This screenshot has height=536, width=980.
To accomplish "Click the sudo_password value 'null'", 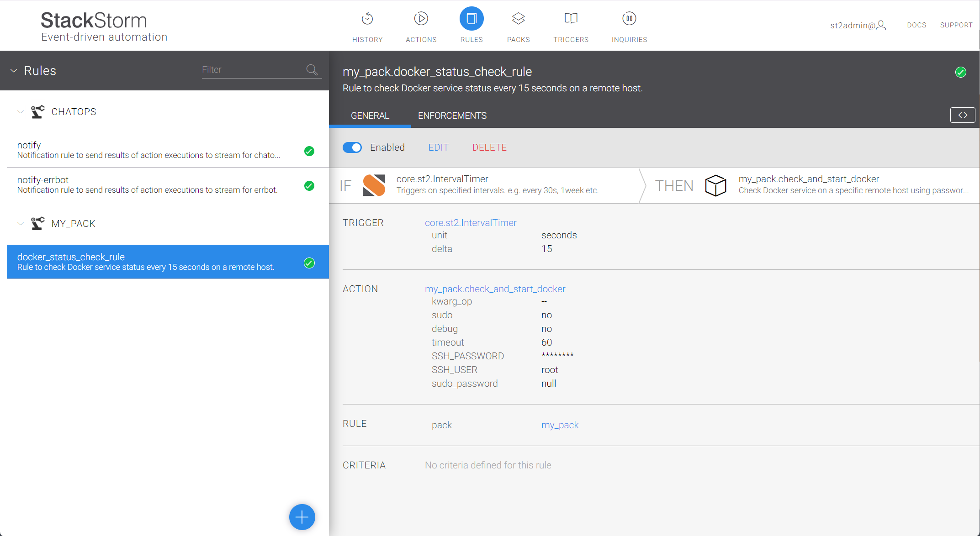I will coord(549,384).
